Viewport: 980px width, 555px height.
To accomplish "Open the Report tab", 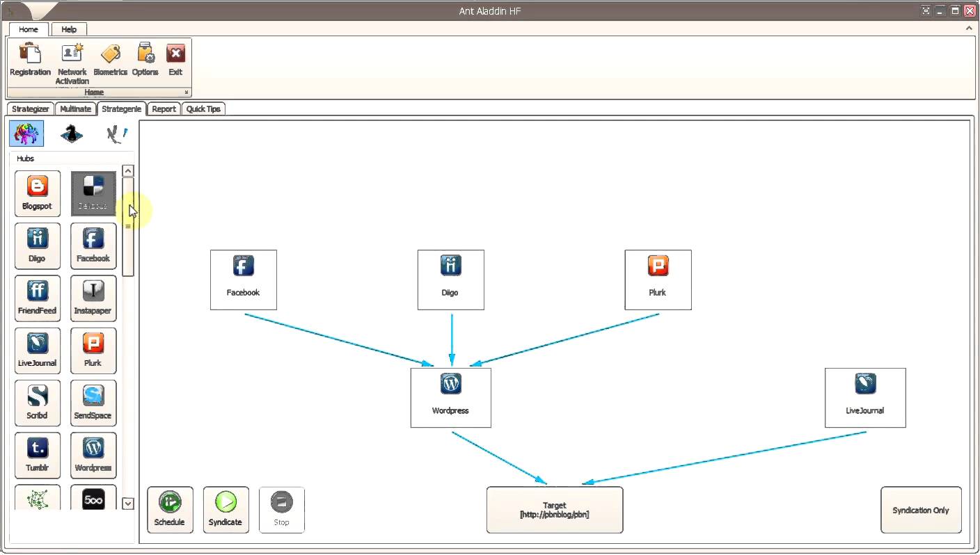I will pyautogui.click(x=164, y=109).
